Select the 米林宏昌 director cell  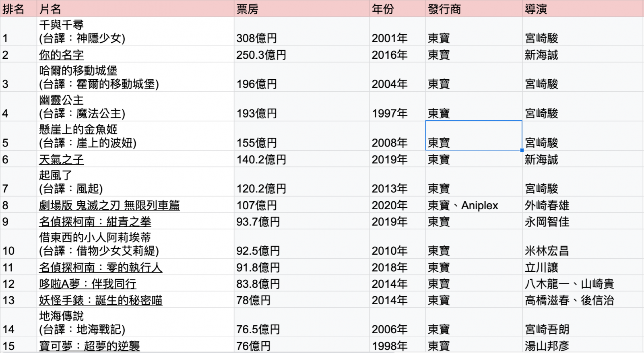pyautogui.click(x=583, y=244)
